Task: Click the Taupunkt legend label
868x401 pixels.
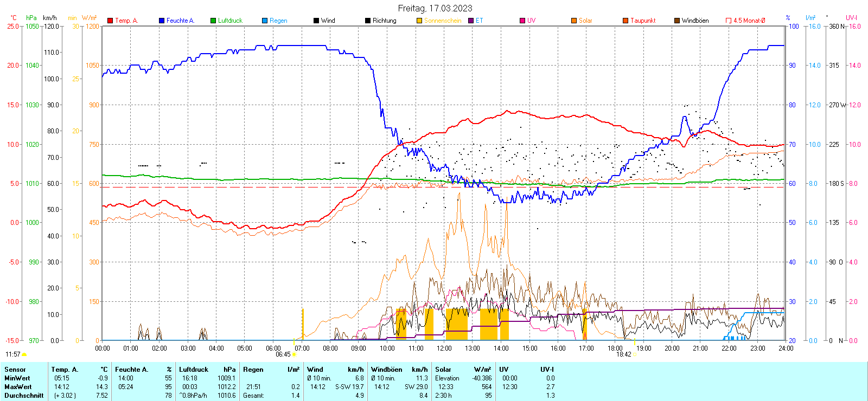Action: [x=643, y=21]
